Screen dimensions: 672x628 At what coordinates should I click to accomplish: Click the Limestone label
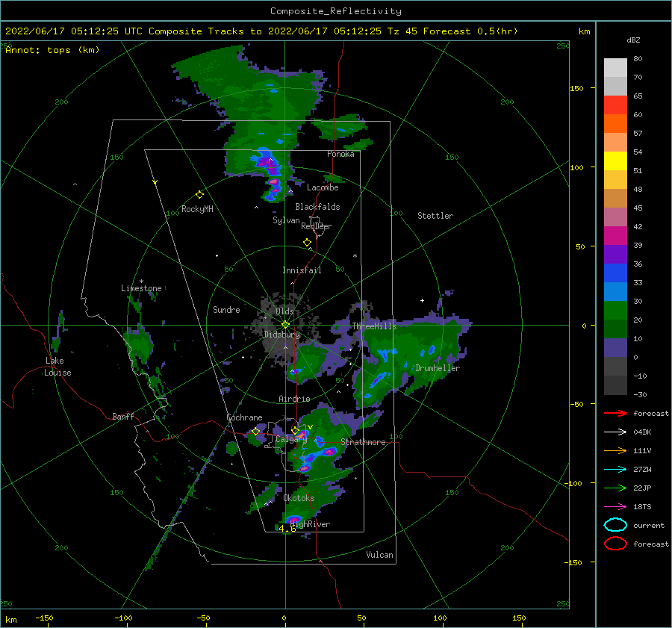141,288
